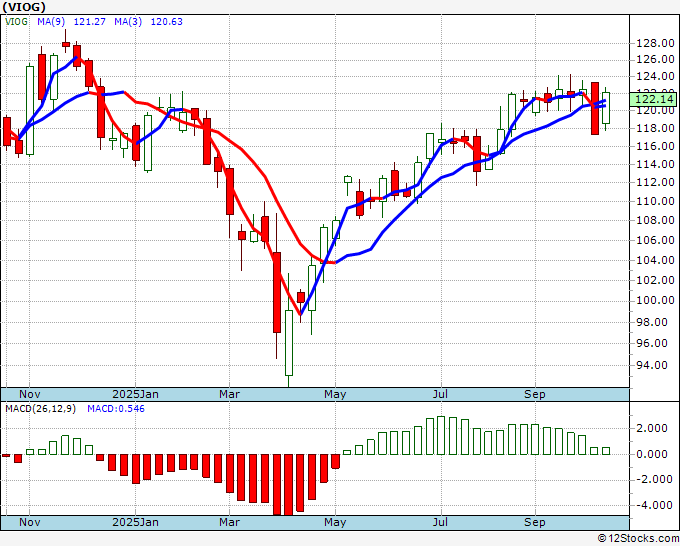
Task: Select the -4.000 MACD axis label
Action: click(652, 505)
